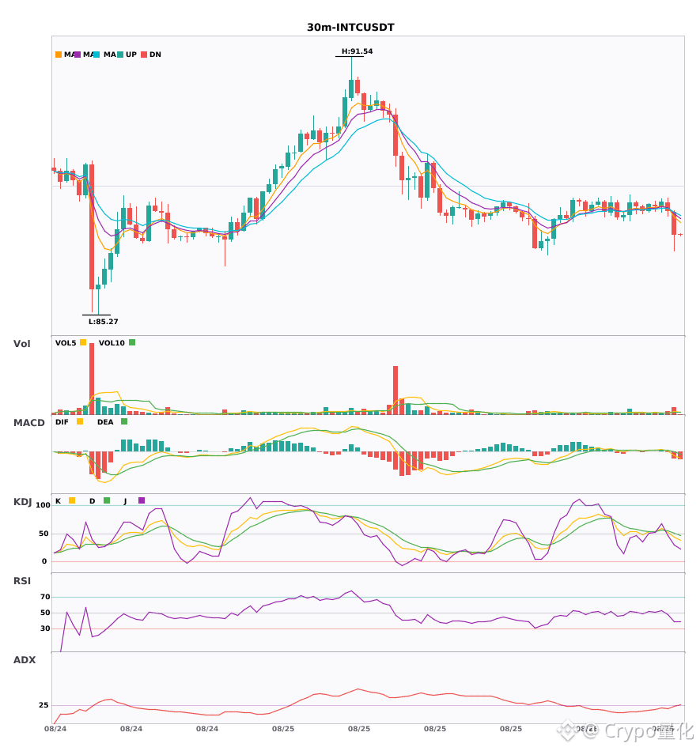Select the orange MA legend swatch
700x751 pixels.
click(x=59, y=55)
